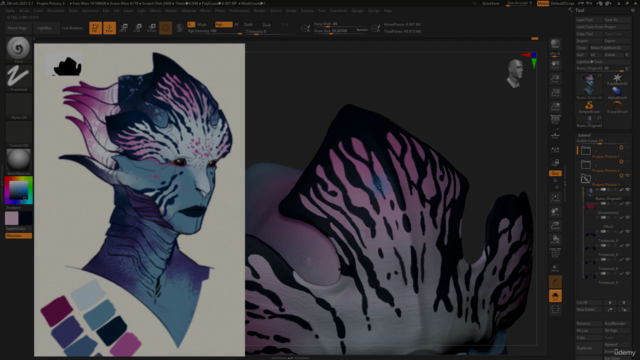The height and width of the screenshot is (360, 640).
Task: Click the Scroll canvas icon
Action: pyautogui.click(x=555, y=64)
